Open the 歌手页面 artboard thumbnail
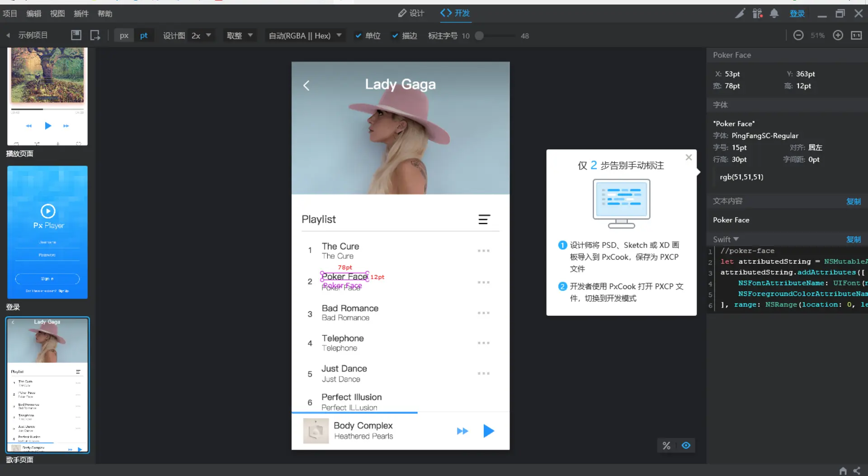 [x=47, y=385]
